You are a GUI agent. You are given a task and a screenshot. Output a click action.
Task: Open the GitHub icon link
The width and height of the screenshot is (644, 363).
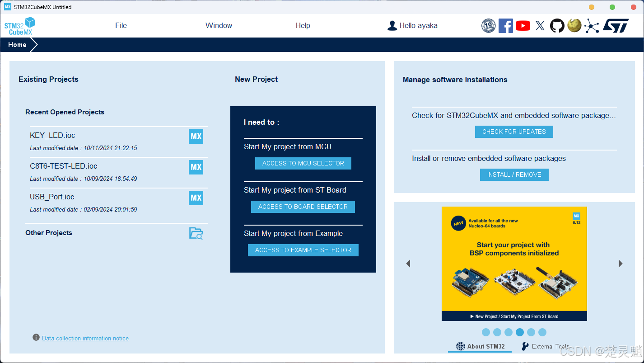[x=557, y=26]
